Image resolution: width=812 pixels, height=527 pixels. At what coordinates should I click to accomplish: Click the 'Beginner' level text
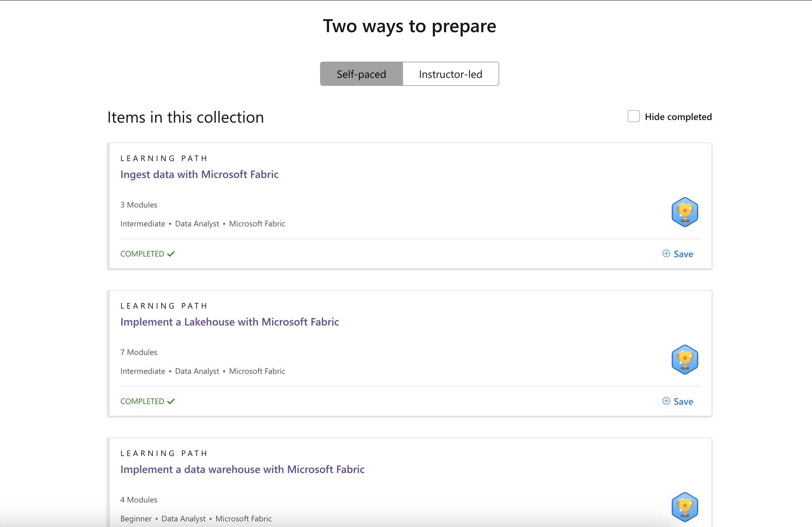coord(136,518)
